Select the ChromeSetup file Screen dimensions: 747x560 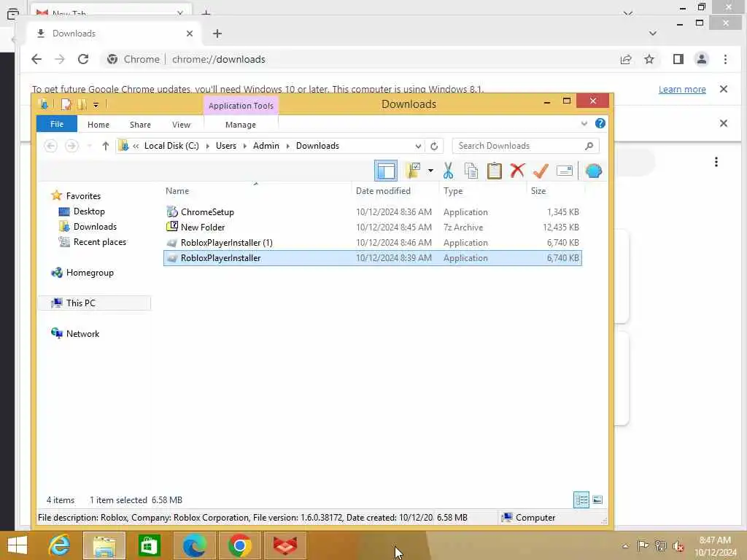coord(373,212)
